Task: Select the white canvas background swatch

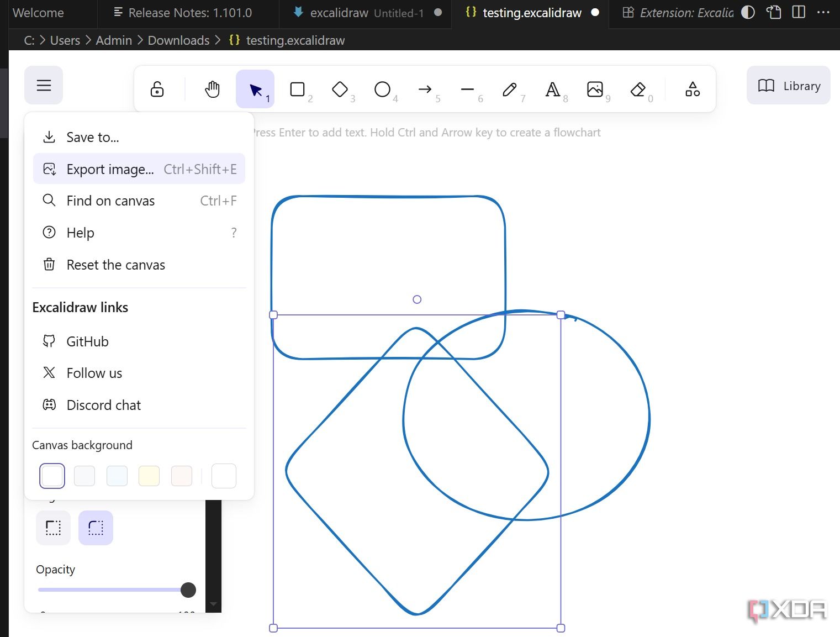Action: 52,476
